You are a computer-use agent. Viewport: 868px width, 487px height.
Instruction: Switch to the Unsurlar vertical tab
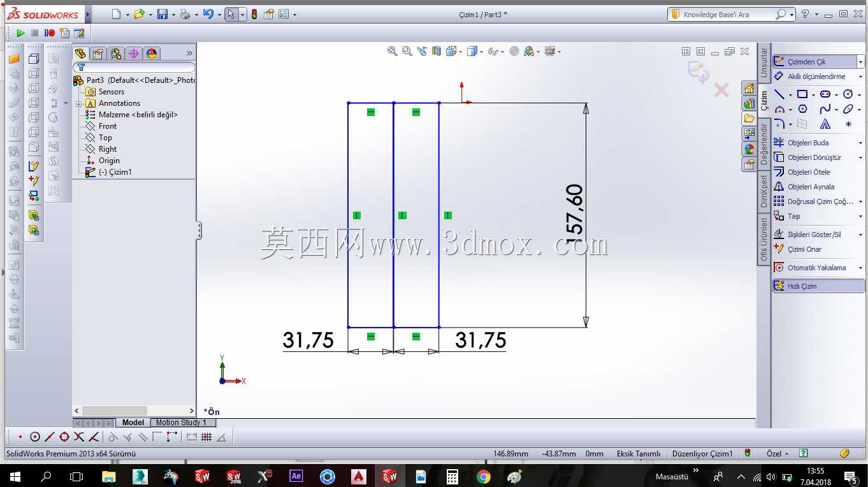coord(763,63)
